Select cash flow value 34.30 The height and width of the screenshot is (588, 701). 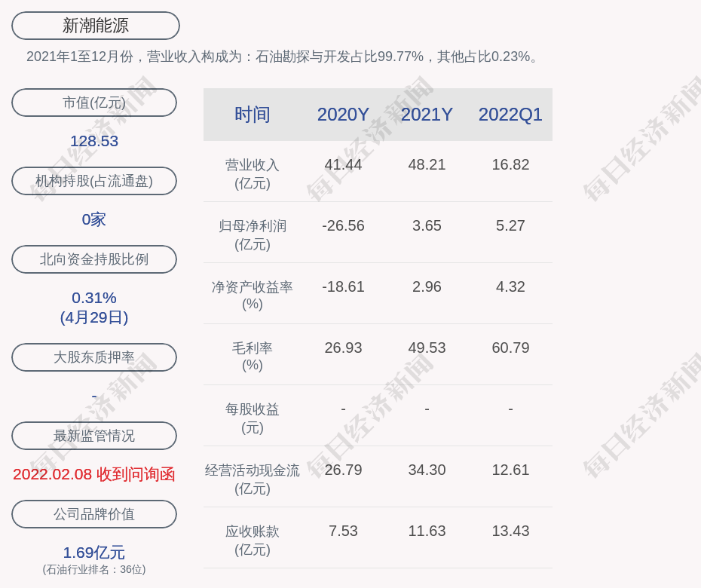pos(427,470)
